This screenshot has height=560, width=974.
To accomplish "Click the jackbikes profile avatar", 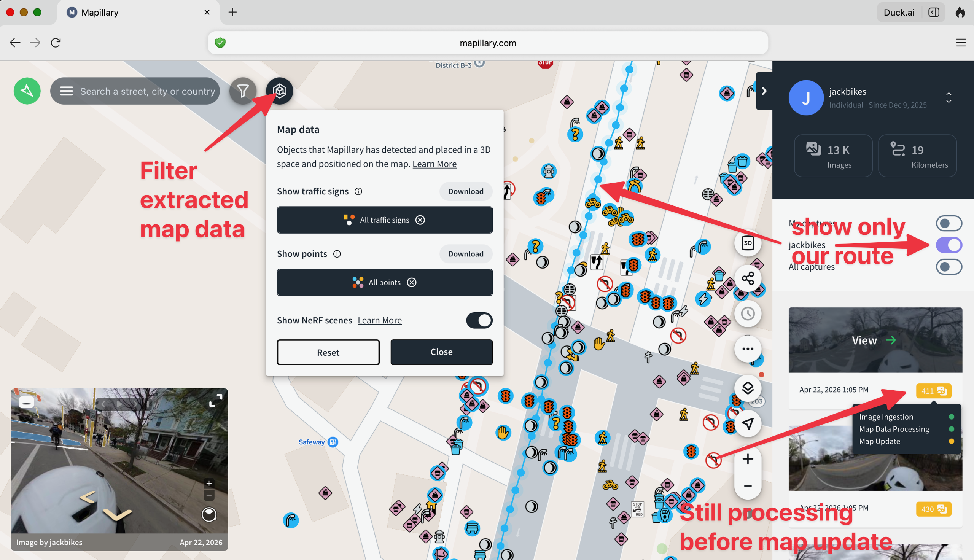I will [x=806, y=98].
